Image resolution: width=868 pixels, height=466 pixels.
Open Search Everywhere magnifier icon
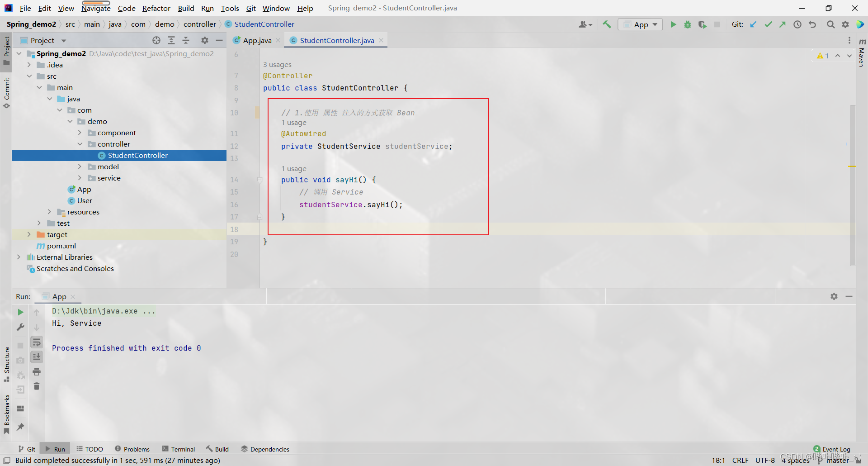point(830,24)
